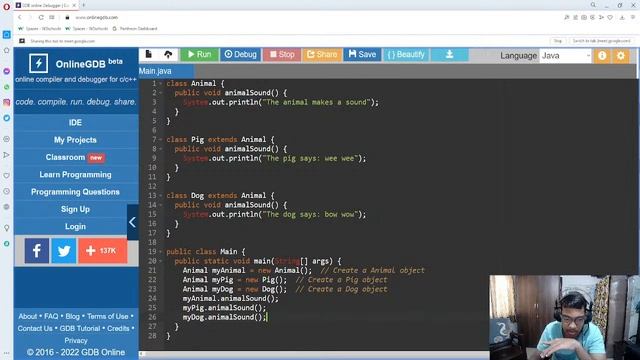Stop program execution
This screenshot has height=360, width=640.
[282, 54]
